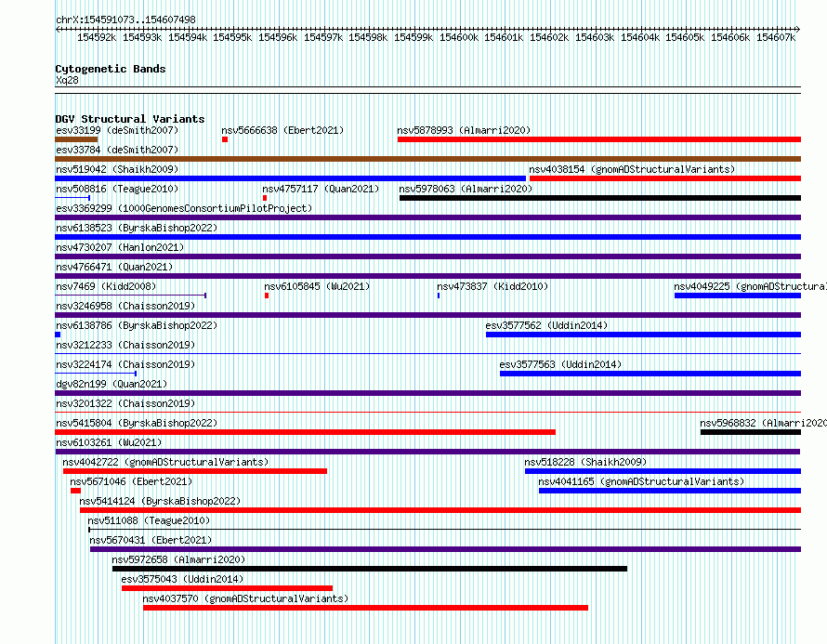827x644 pixels.
Task: Open the nsv5671046 (Ebert2021) label
Action: pyautogui.click(x=131, y=481)
